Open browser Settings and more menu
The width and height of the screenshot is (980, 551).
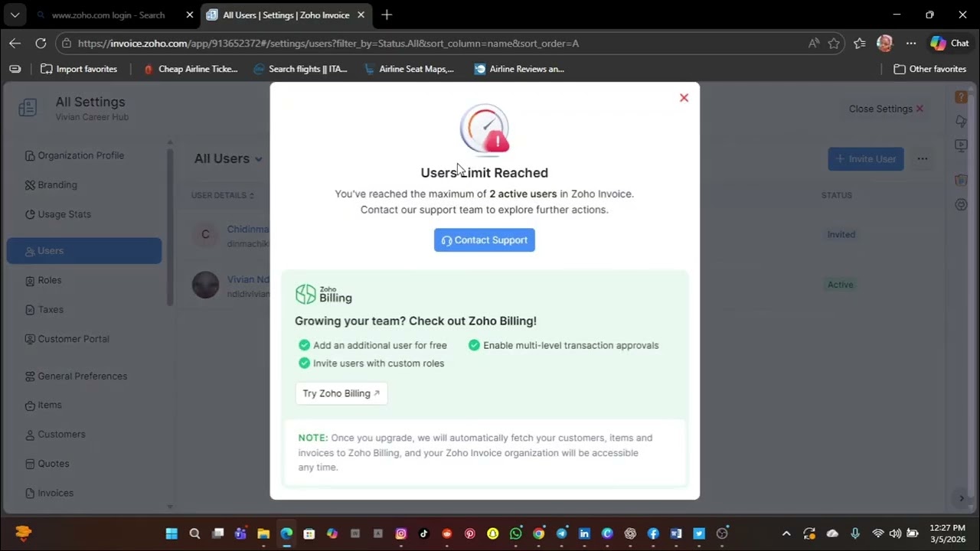(910, 44)
